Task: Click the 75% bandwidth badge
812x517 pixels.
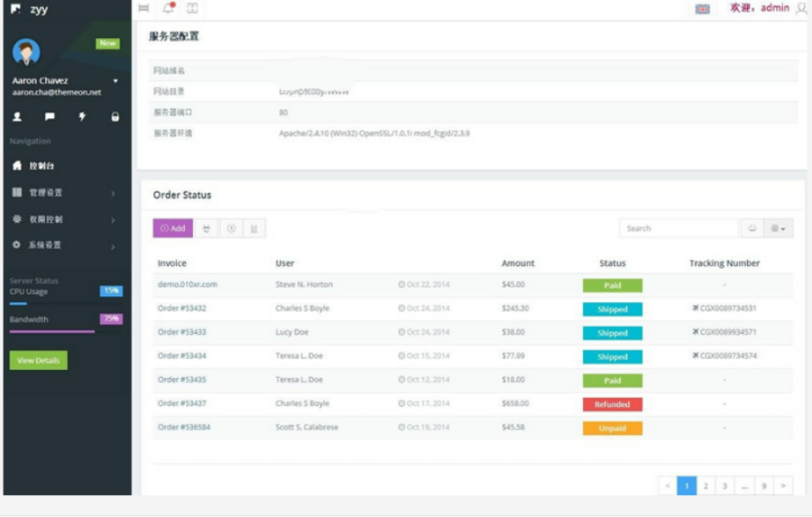Action: pyautogui.click(x=111, y=319)
